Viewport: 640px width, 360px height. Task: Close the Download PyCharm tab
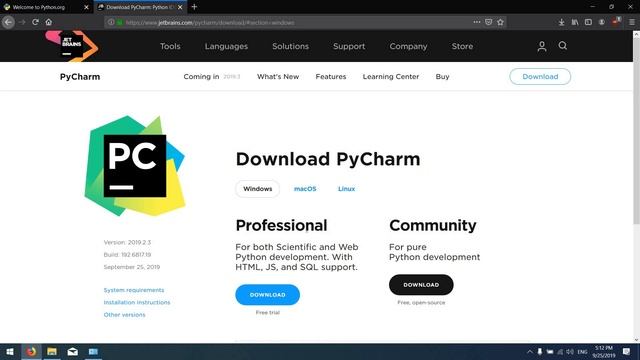click(x=180, y=7)
